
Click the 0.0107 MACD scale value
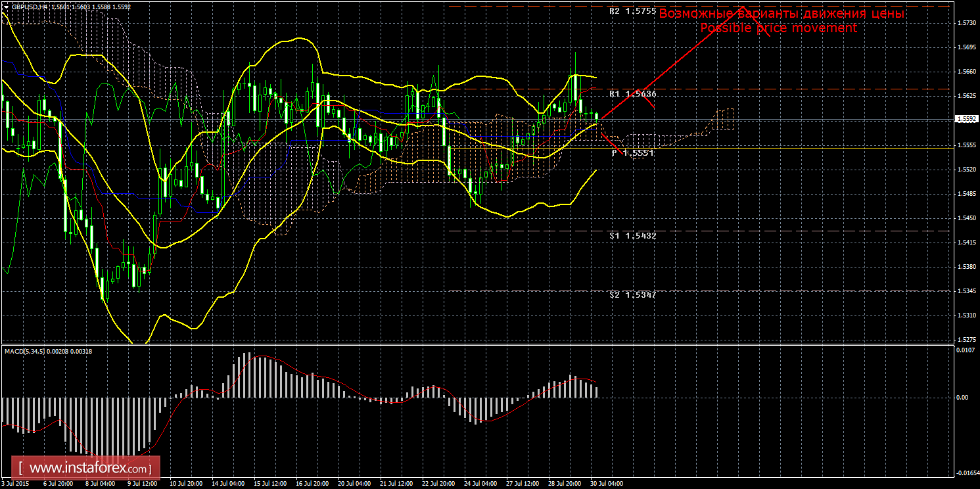pos(965,350)
